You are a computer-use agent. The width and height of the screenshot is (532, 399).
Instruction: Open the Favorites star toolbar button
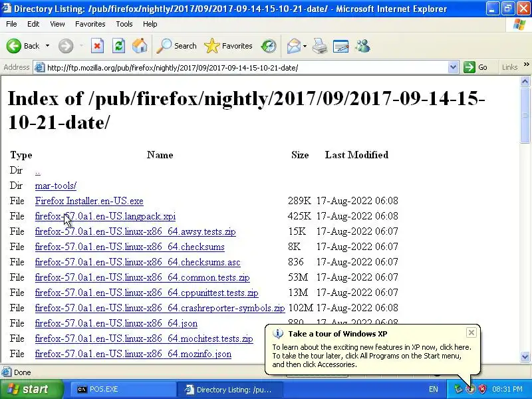228,46
